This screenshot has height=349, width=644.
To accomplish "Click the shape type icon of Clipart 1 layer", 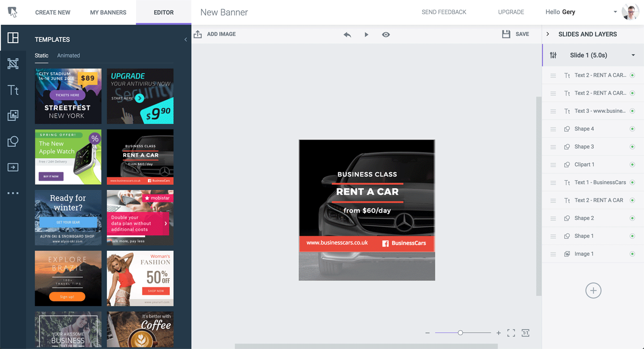I will (x=567, y=165).
